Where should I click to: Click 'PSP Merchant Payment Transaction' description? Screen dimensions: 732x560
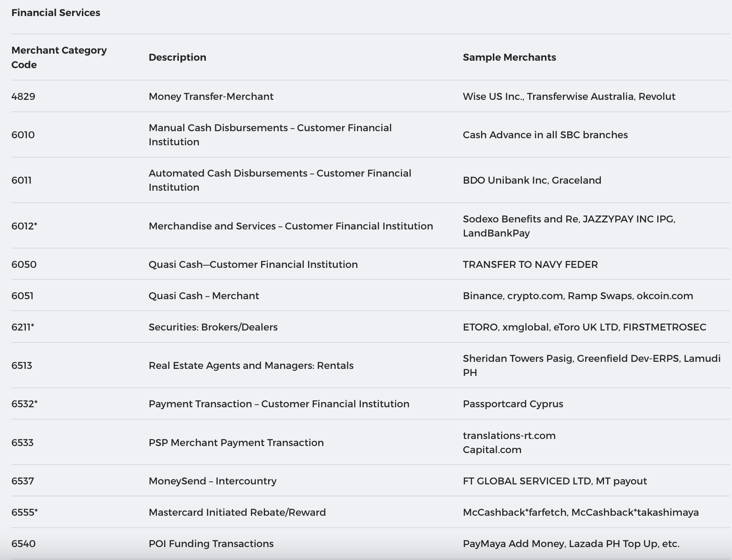236,443
